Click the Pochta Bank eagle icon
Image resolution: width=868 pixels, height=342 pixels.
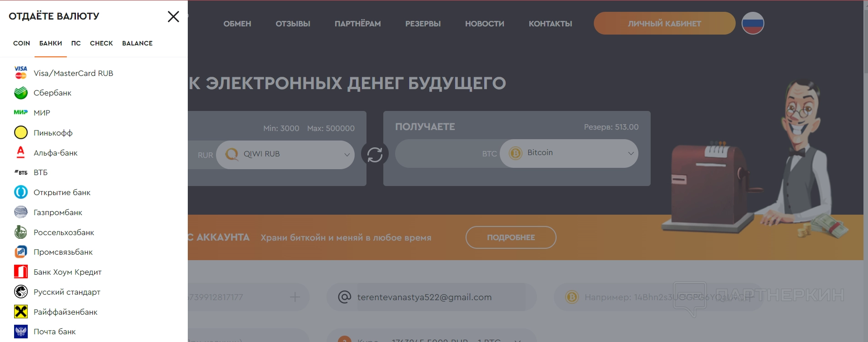[x=21, y=332]
